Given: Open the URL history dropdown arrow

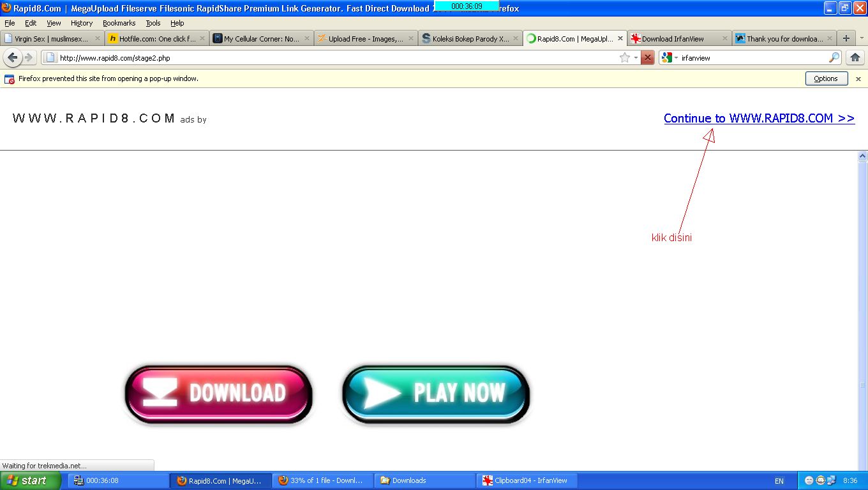Looking at the screenshot, I should [x=636, y=58].
